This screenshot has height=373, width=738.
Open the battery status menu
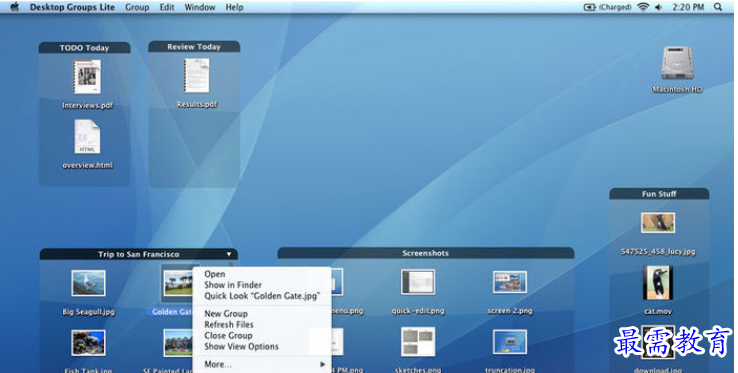pyautogui.click(x=607, y=7)
